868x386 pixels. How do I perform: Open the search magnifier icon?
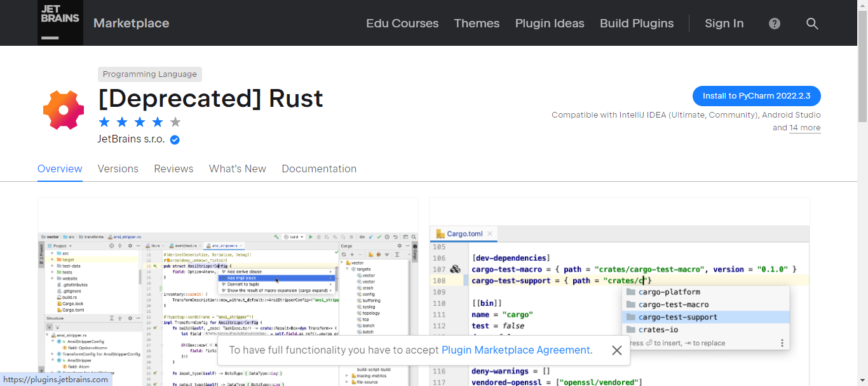click(812, 24)
